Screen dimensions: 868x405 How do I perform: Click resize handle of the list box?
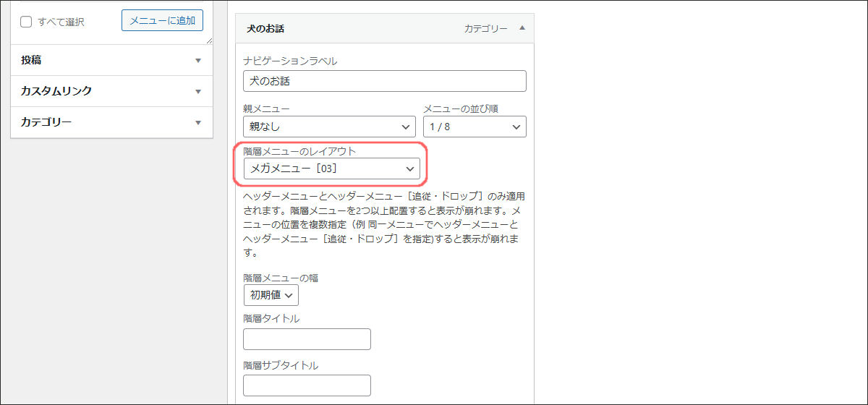(208, 40)
